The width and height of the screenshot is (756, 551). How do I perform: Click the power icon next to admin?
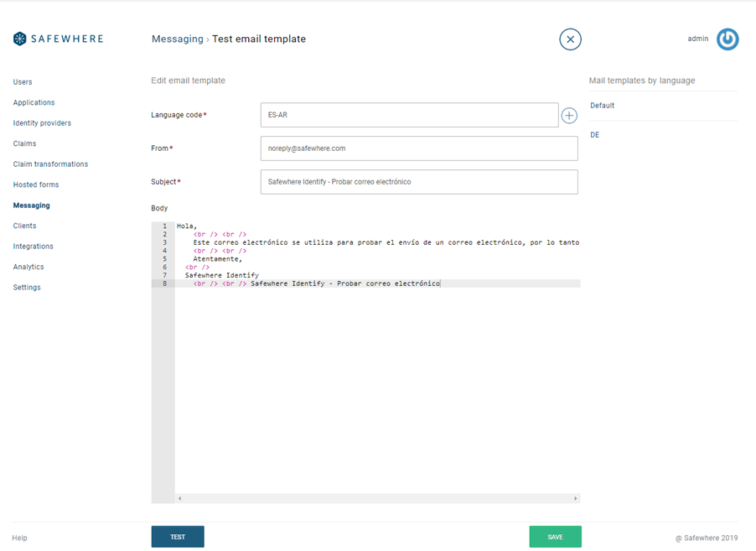coord(727,39)
